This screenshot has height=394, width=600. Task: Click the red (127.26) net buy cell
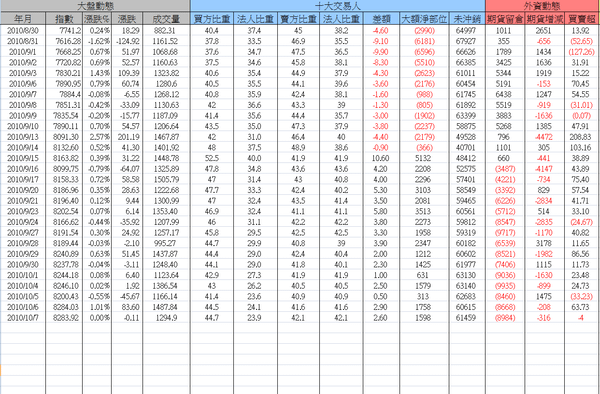[x=582, y=52]
